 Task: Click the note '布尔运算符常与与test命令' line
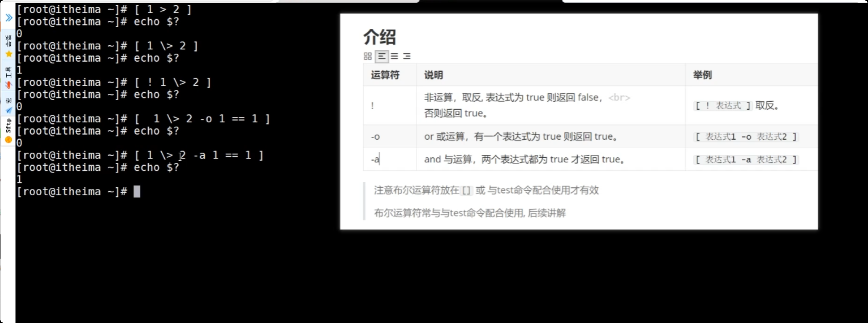[x=470, y=213]
